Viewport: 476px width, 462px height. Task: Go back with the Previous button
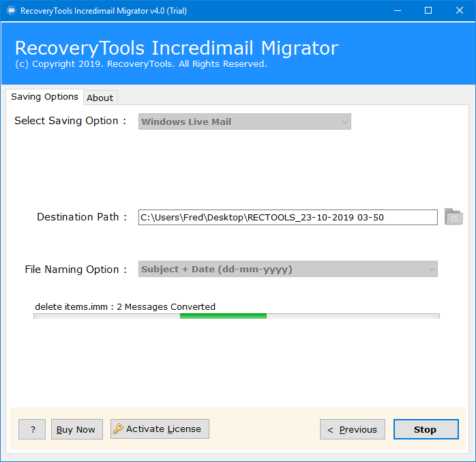[x=353, y=429]
